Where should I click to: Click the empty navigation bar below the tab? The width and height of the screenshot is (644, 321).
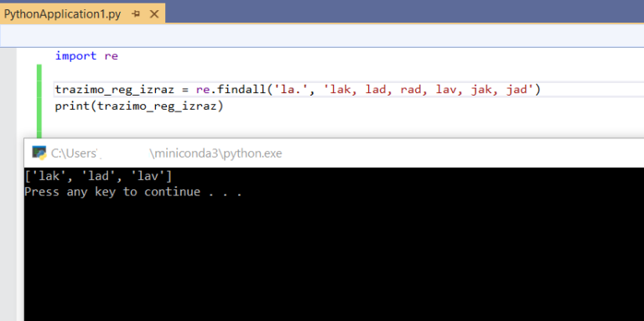pos(322,35)
